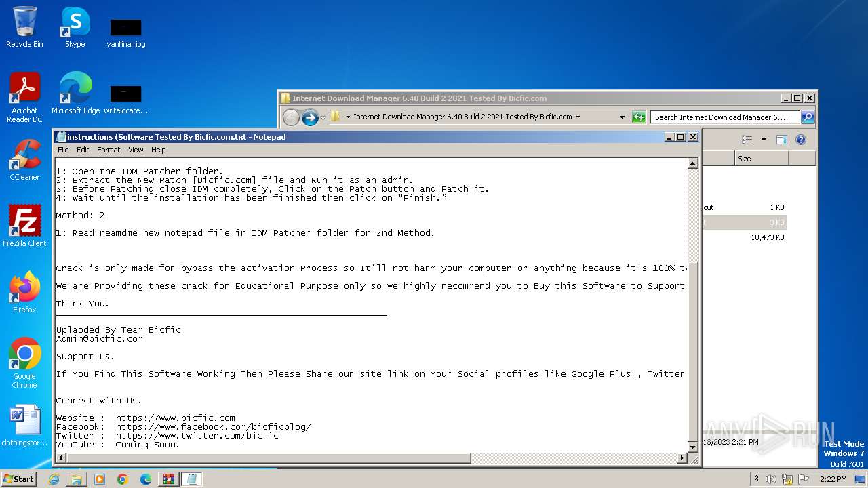
Task: Click the network tray icon
Action: pyautogui.click(x=787, y=479)
